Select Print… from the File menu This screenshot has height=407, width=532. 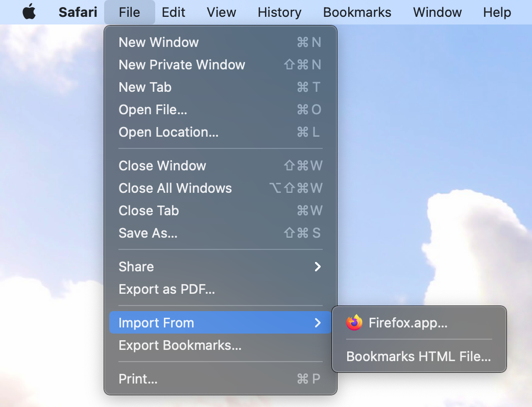(138, 379)
